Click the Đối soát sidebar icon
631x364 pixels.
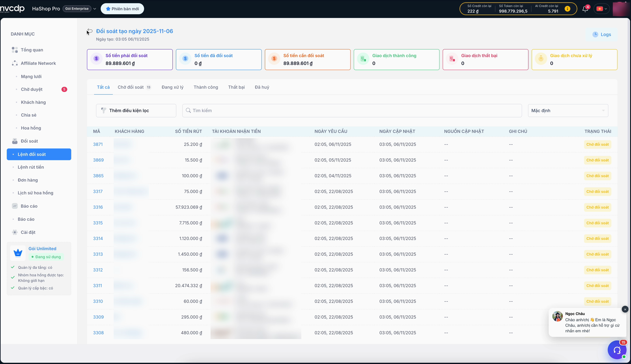(15, 141)
